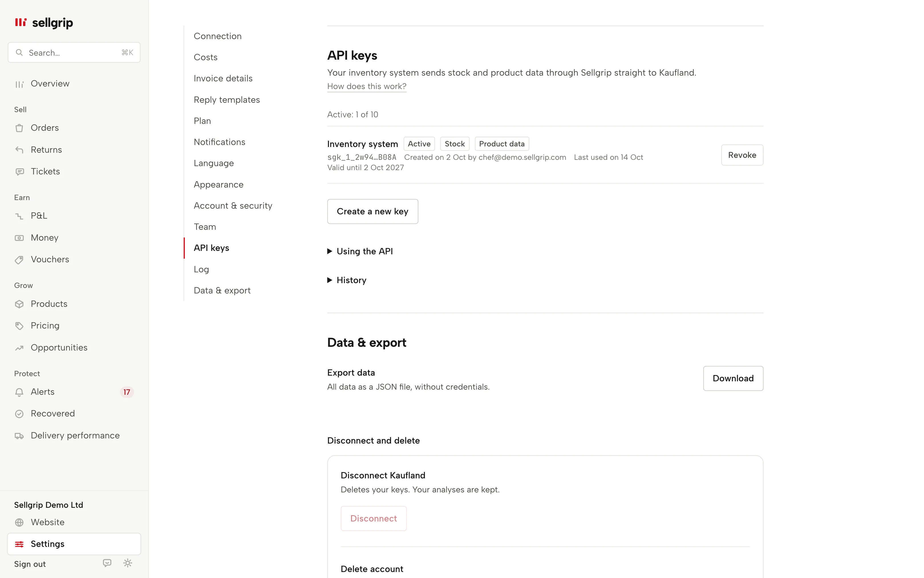Click the Pricing label icon
The width and height of the screenshot is (924, 578).
pyautogui.click(x=19, y=326)
